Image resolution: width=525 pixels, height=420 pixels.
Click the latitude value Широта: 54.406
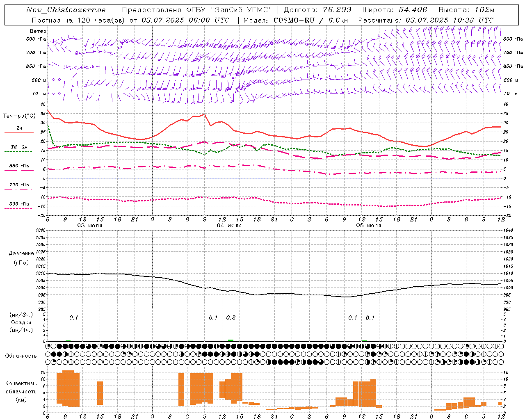coord(395,10)
